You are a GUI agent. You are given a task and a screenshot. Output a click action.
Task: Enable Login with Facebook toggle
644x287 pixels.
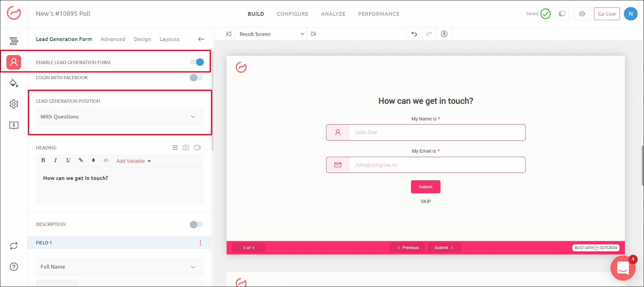point(196,78)
